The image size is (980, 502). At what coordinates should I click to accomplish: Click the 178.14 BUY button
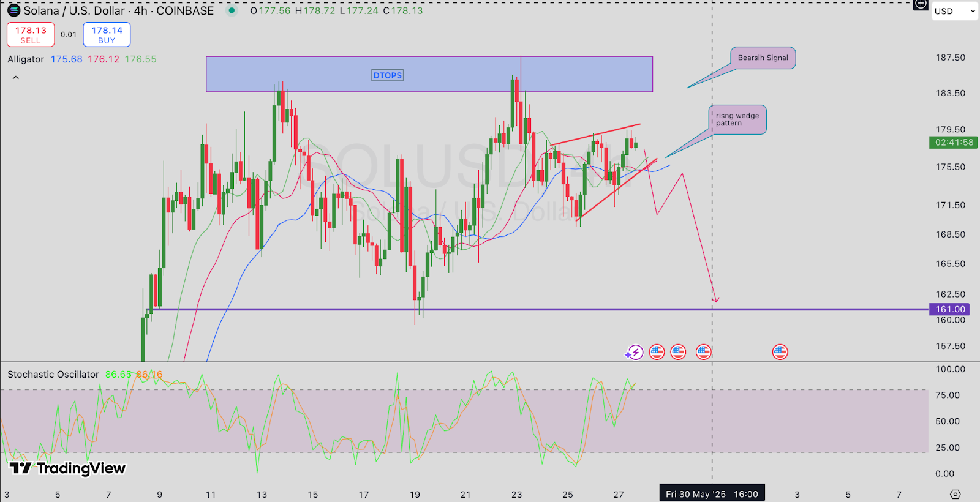click(107, 35)
